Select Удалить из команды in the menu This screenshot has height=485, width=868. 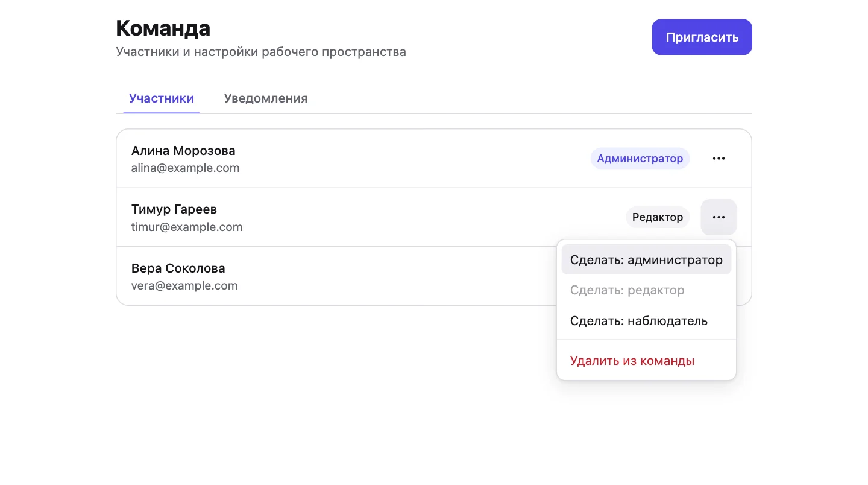(646, 361)
